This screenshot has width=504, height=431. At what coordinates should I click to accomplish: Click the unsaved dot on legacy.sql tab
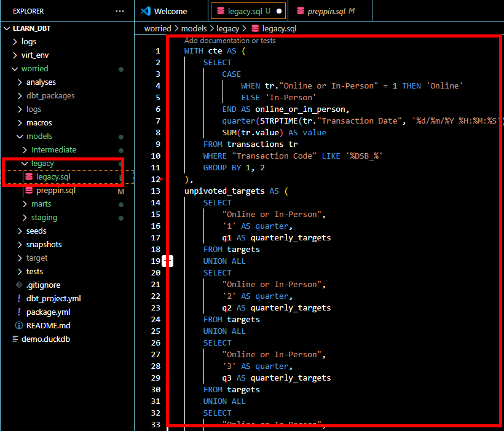280,11
